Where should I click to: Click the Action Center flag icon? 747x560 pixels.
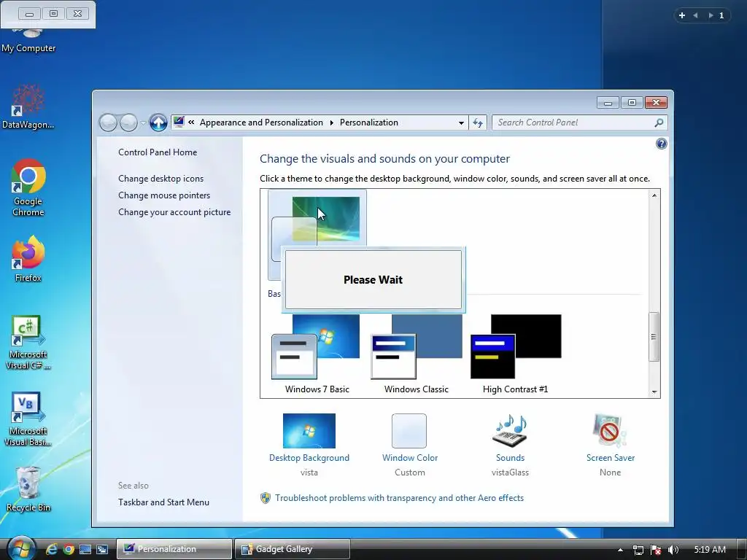656,550
